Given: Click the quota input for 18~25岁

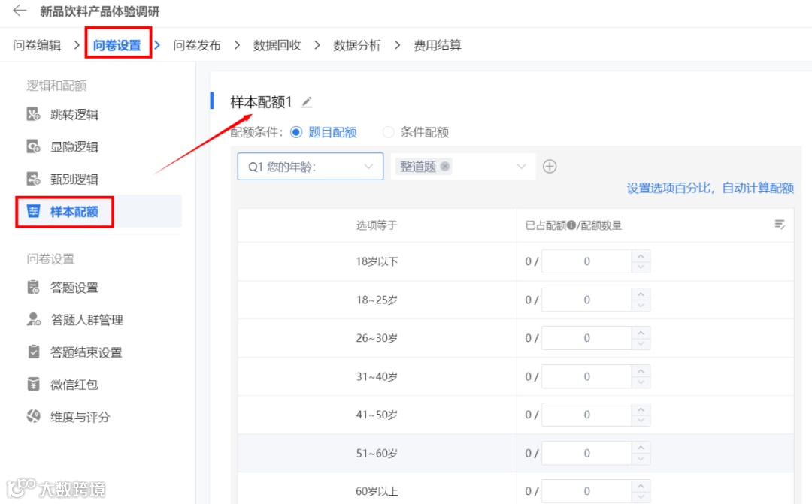Looking at the screenshot, I should [586, 300].
